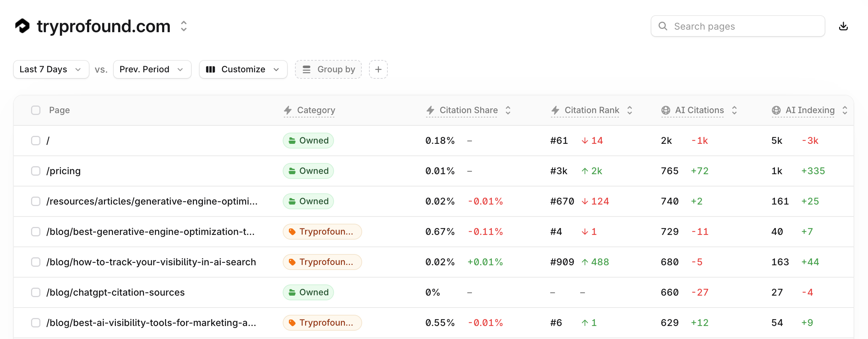Expand the tryprofound.com domain switcher
The width and height of the screenshot is (868, 339).
coord(184,26)
